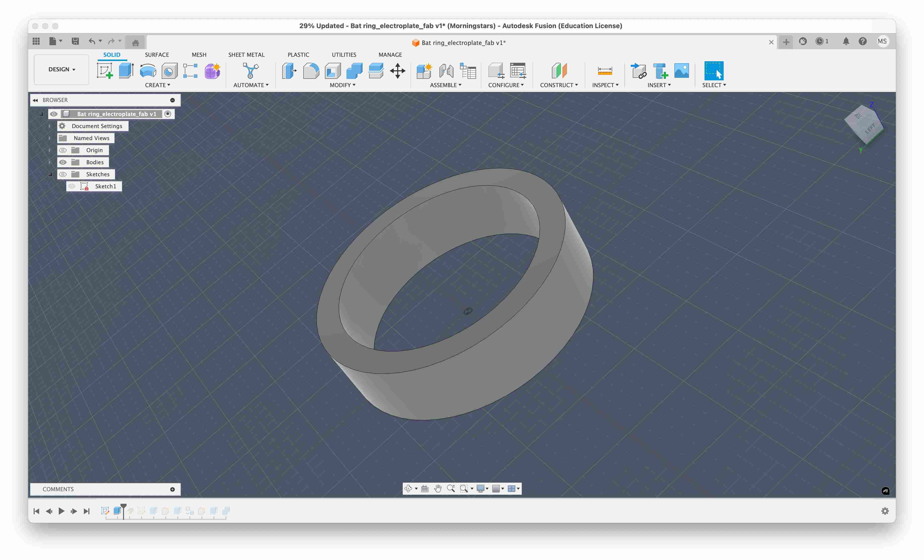Screen dimensions: 924x560
Task: Switch to the SURFACE tab
Action: tap(157, 55)
